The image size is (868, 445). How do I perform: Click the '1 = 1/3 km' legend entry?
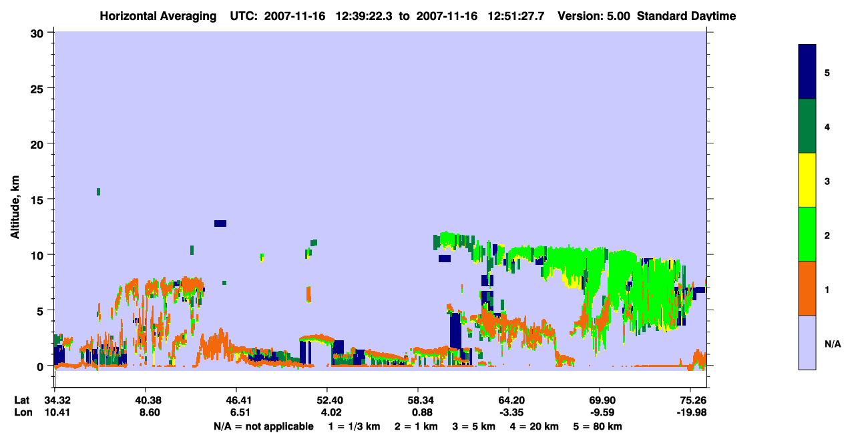pyautogui.click(x=355, y=426)
